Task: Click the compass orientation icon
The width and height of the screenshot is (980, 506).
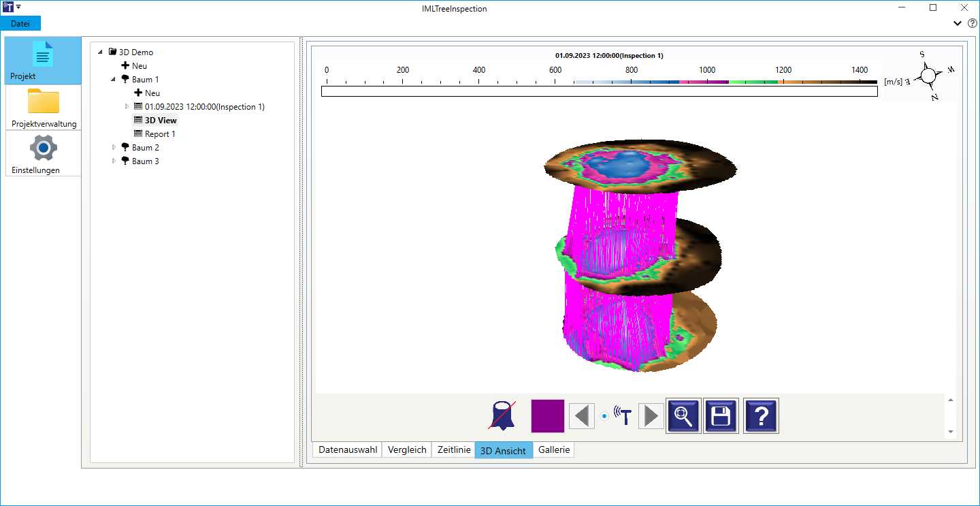Action: (x=930, y=76)
